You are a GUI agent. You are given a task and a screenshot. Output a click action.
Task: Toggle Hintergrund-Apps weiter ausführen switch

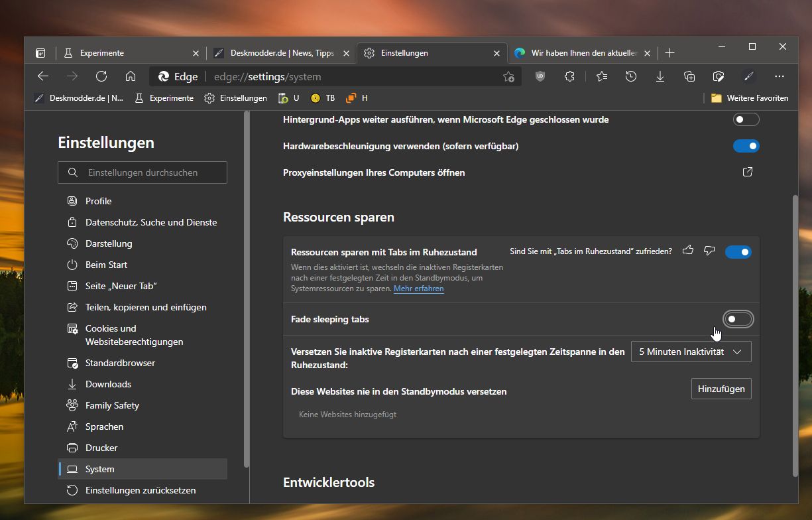[746, 120]
